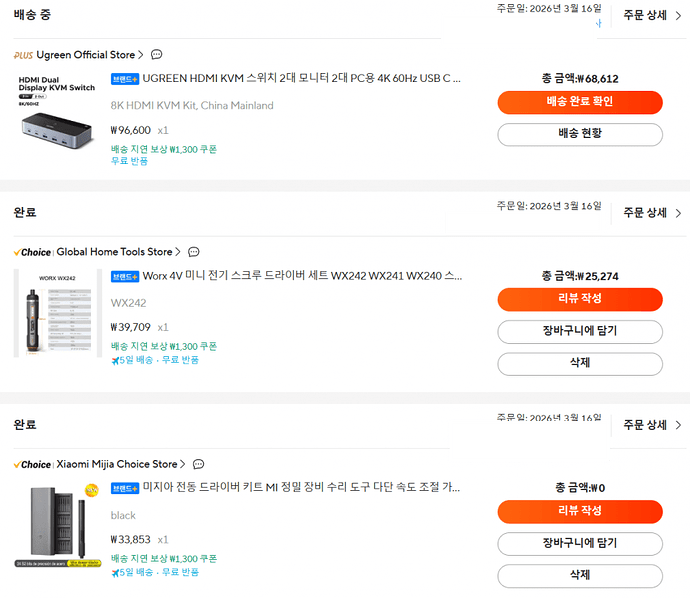690x598 pixels.
Task: Click 배송 완료 확인 button
Action: pyautogui.click(x=579, y=102)
